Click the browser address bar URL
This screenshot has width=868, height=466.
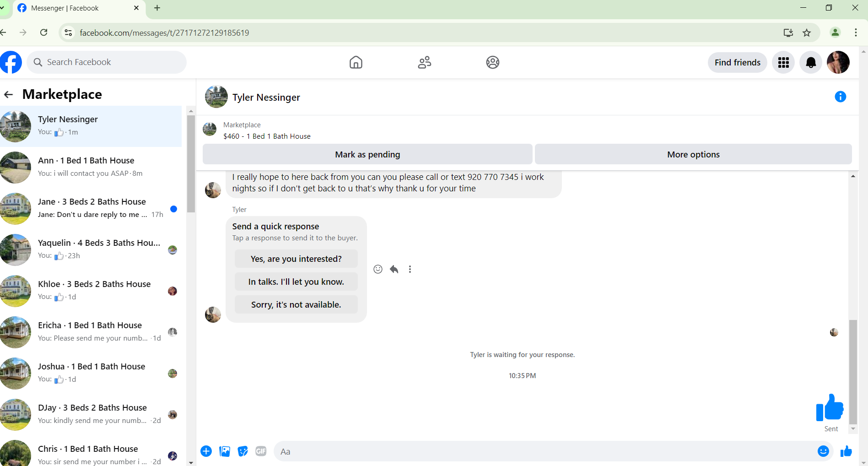164,33
